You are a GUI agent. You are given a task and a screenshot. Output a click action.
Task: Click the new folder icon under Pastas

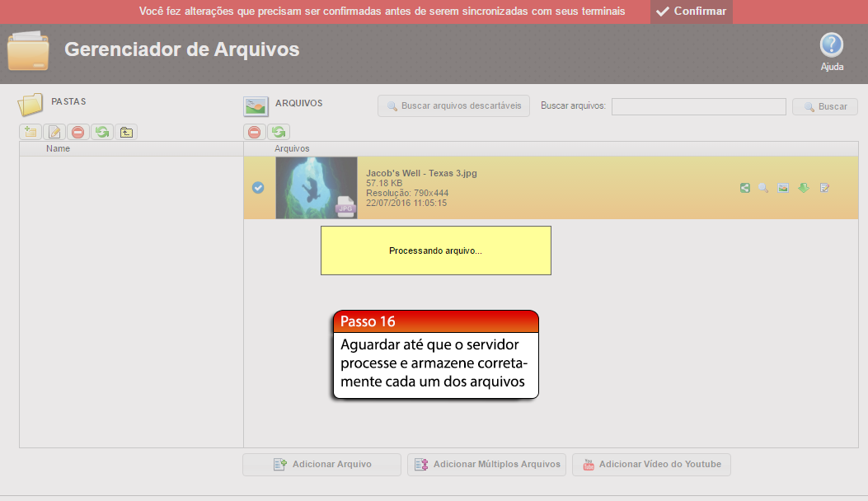tap(30, 132)
